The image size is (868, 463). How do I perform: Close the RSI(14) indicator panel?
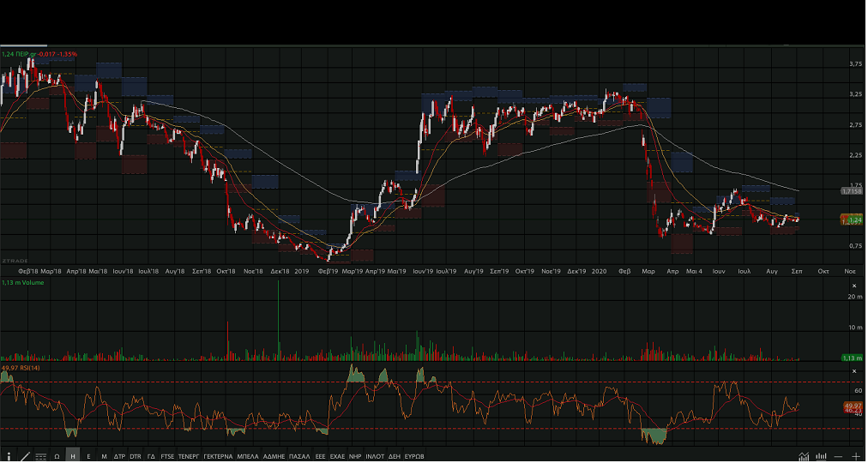[x=853, y=370]
